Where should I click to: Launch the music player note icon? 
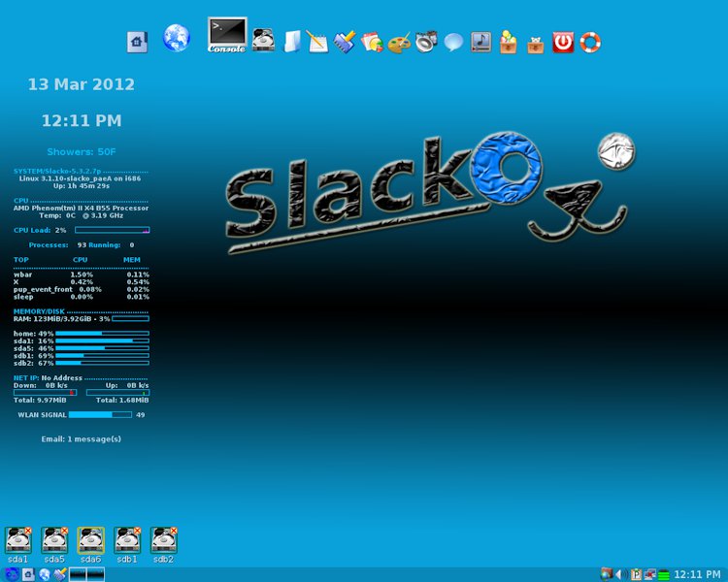click(x=480, y=42)
